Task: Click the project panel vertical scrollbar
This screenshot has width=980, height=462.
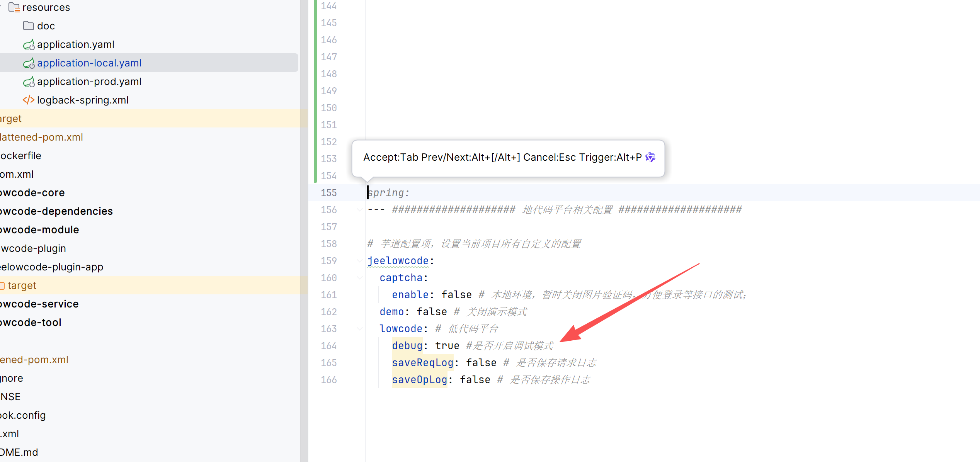Action: coord(304,231)
